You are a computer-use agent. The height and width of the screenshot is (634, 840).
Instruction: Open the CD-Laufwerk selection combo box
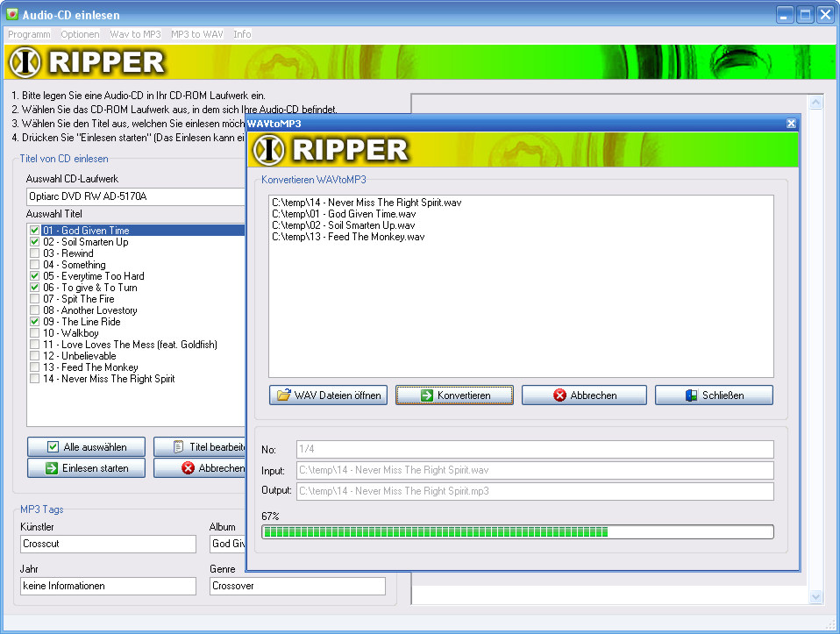pyautogui.click(x=136, y=196)
